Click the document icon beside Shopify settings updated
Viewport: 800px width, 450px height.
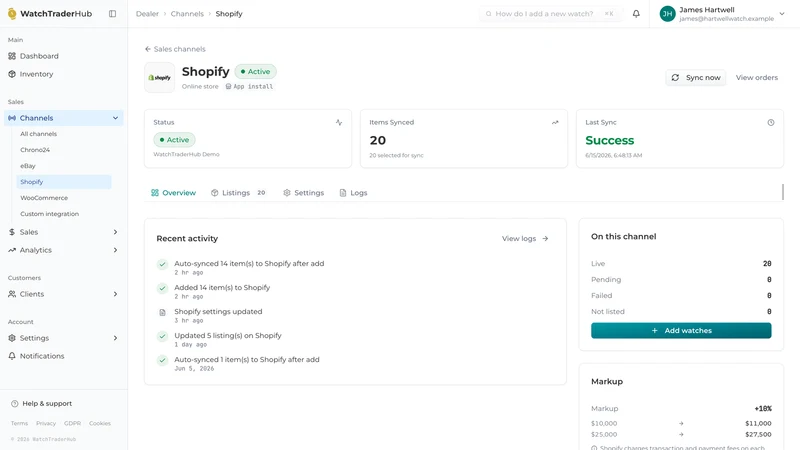click(162, 312)
